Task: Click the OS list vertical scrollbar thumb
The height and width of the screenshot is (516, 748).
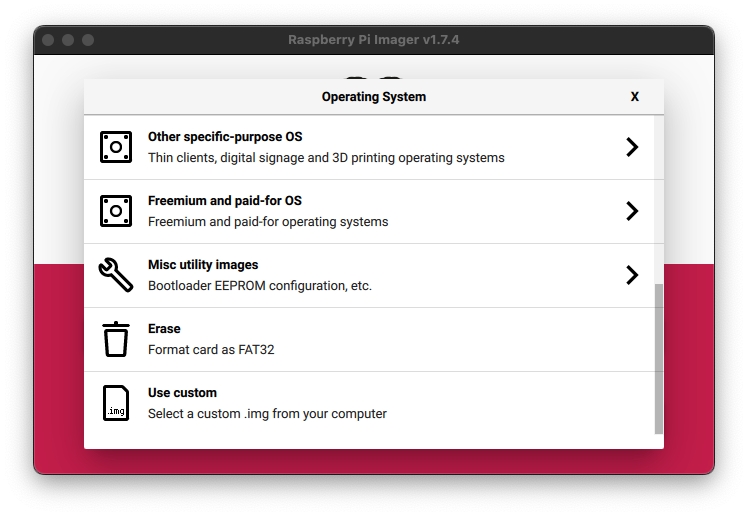Action: click(x=658, y=357)
